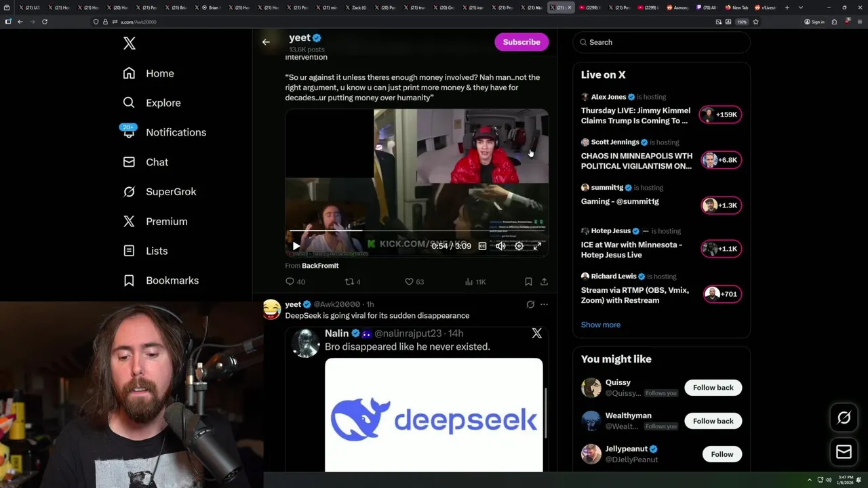Join summit1g live with +1.3K
Viewport: 868px width, 488px height.
pyautogui.click(x=721, y=205)
